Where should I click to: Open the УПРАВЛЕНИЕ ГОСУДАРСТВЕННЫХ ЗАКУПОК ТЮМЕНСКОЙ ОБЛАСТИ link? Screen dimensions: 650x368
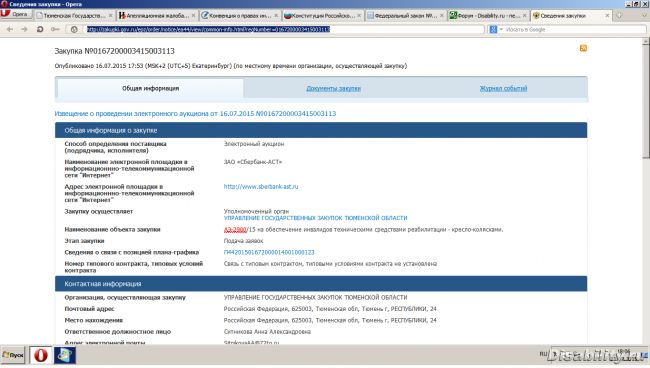point(315,218)
